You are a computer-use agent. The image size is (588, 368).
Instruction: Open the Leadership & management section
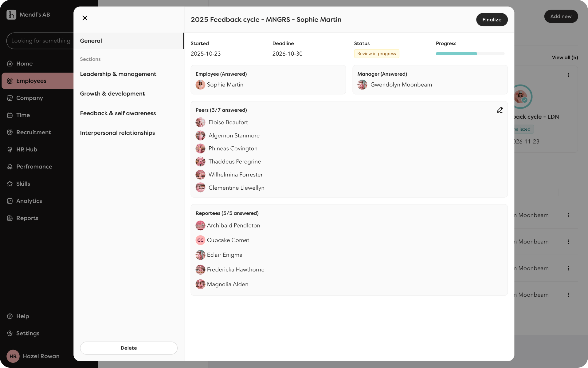pos(118,74)
